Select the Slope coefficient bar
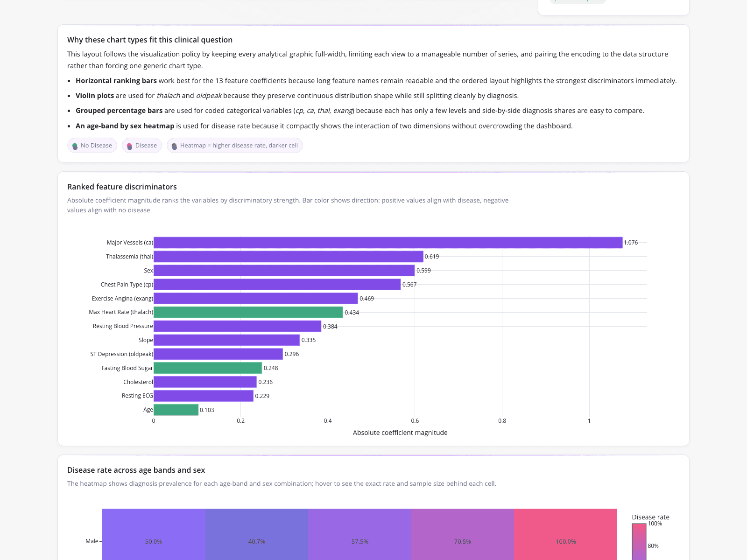This screenshot has width=747, height=560. pos(226,340)
